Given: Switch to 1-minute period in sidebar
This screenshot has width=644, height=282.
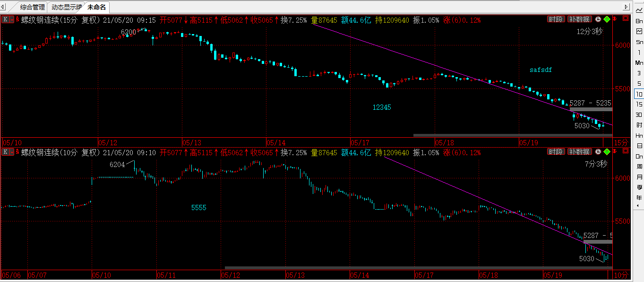Looking at the screenshot, I should pyautogui.click(x=639, y=53).
